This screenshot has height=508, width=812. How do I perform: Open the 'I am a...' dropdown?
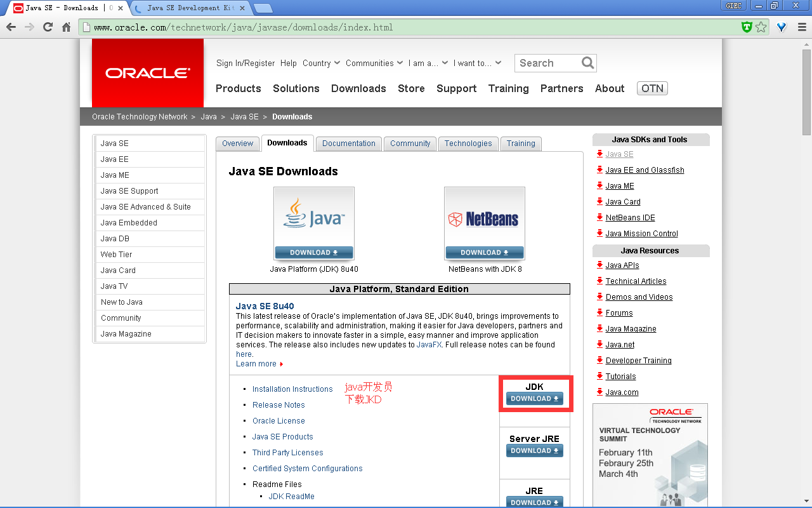click(x=428, y=63)
